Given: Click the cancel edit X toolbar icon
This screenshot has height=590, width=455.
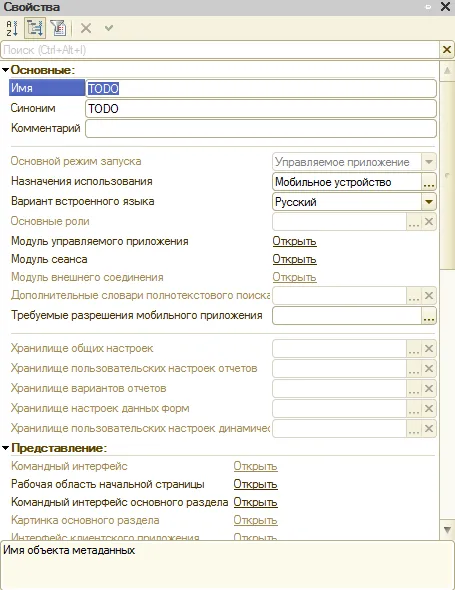Looking at the screenshot, I should point(86,28).
